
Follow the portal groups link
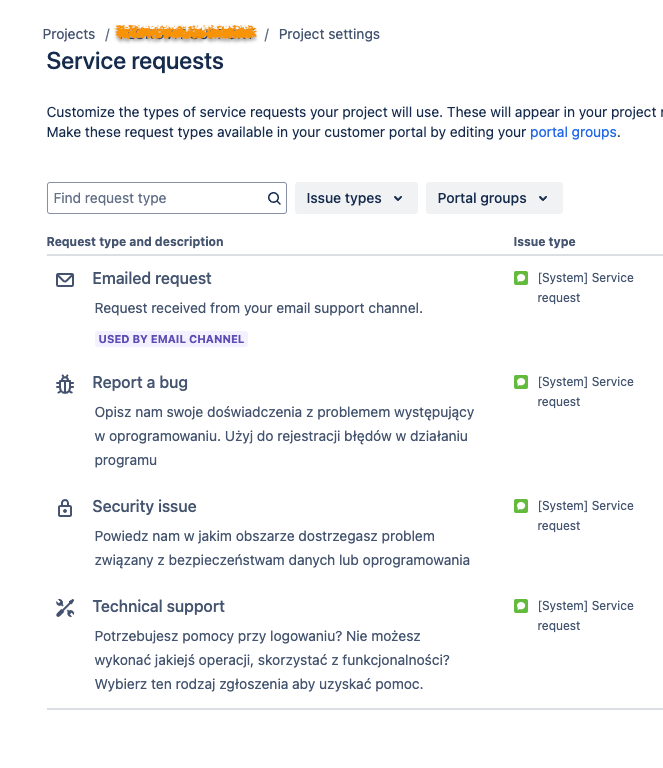pos(573,132)
